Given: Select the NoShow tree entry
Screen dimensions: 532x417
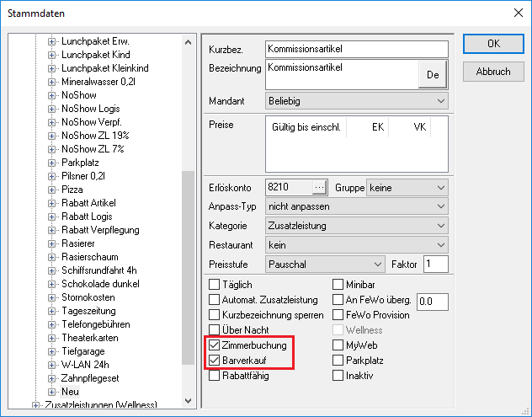Looking at the screenshot, I should click(79, 95).
